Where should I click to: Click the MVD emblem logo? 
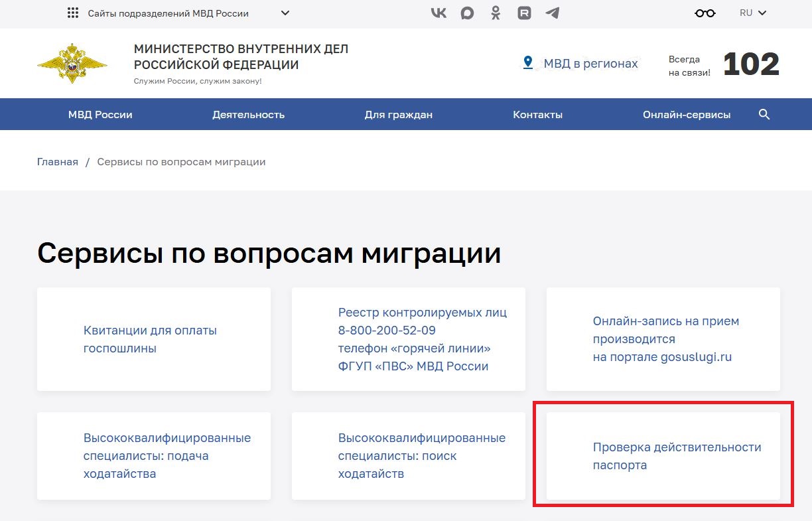coord(72,62)
